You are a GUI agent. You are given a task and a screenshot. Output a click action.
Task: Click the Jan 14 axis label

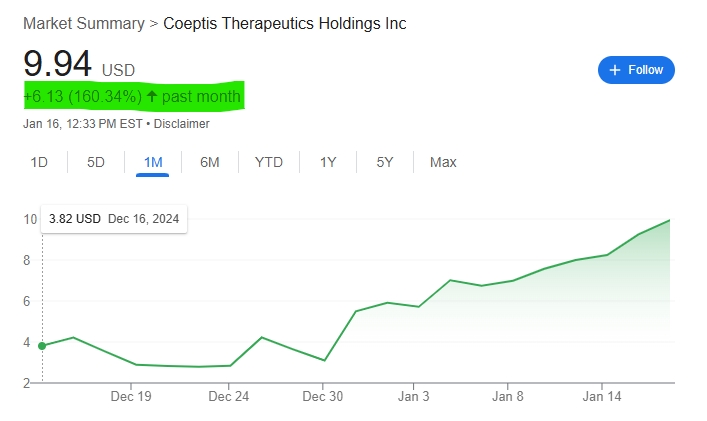pos(601,397)
